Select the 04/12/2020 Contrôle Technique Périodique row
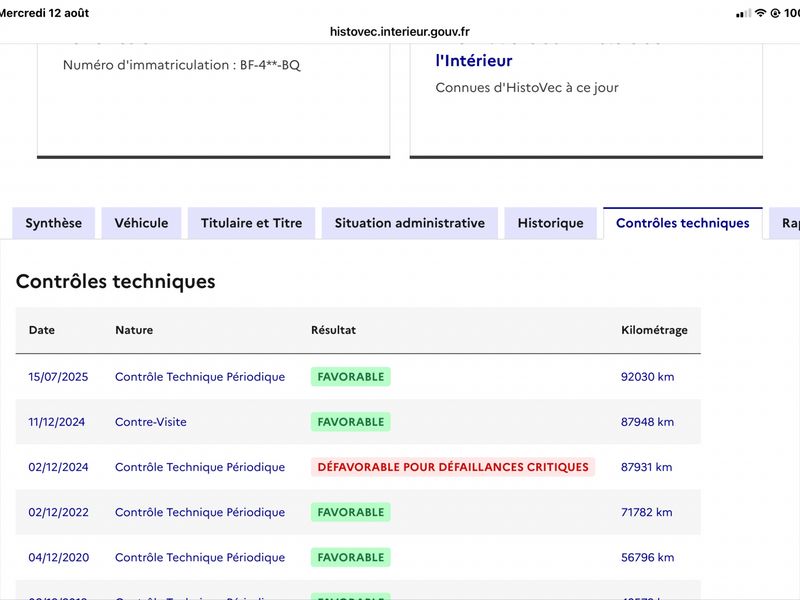 point(358,557)
